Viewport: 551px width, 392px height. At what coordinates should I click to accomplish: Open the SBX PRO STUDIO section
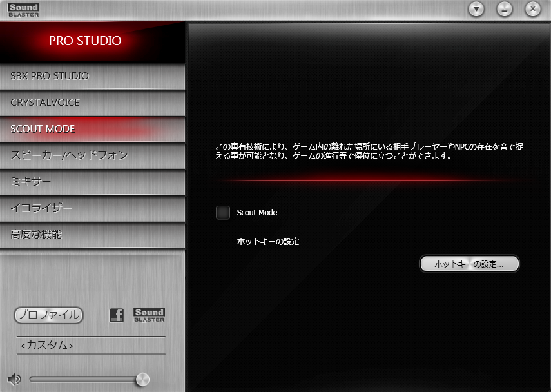92,76
